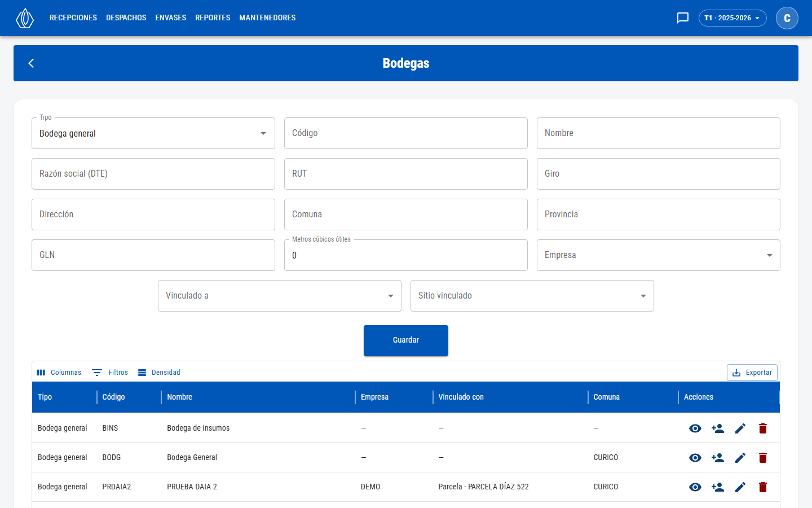Change table Densidad setting
This screenshot has width=812, height=508.
159,373
